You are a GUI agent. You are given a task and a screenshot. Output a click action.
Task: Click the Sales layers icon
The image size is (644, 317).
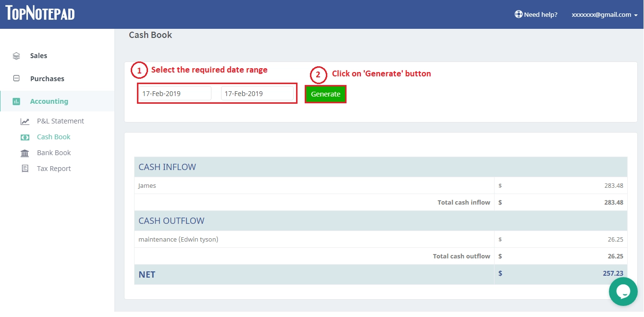pos(16,56)
